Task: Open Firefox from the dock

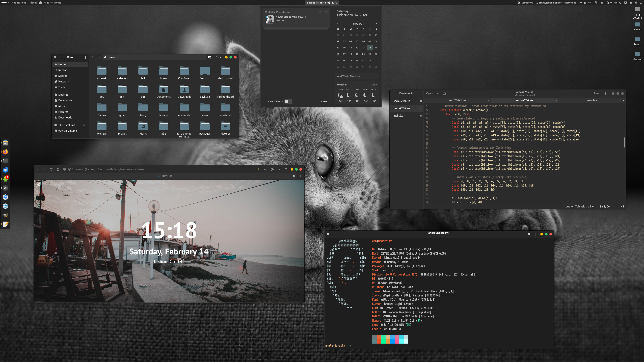Action: [5, 152]
